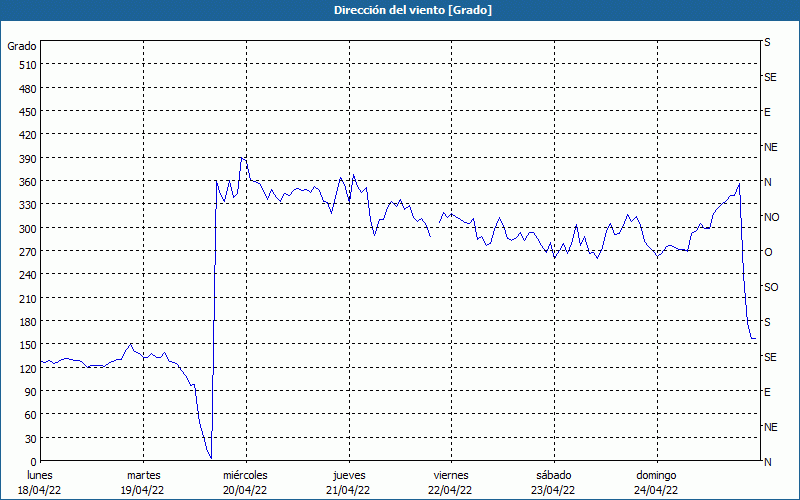
Task: Select the 'E' compass label level with 90
Action: click(x=767, y=392)
